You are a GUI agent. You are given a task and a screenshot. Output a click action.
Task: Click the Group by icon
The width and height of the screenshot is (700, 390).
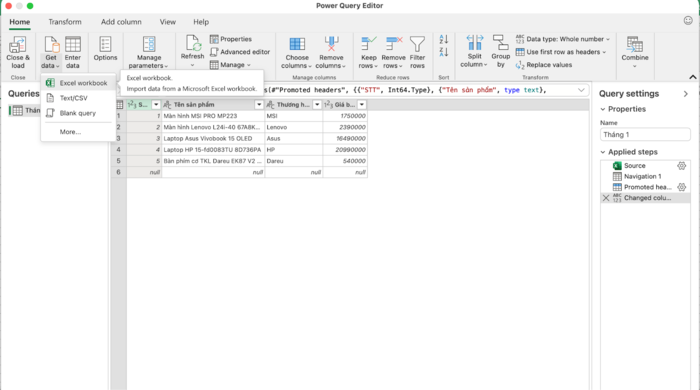[500, 43]
